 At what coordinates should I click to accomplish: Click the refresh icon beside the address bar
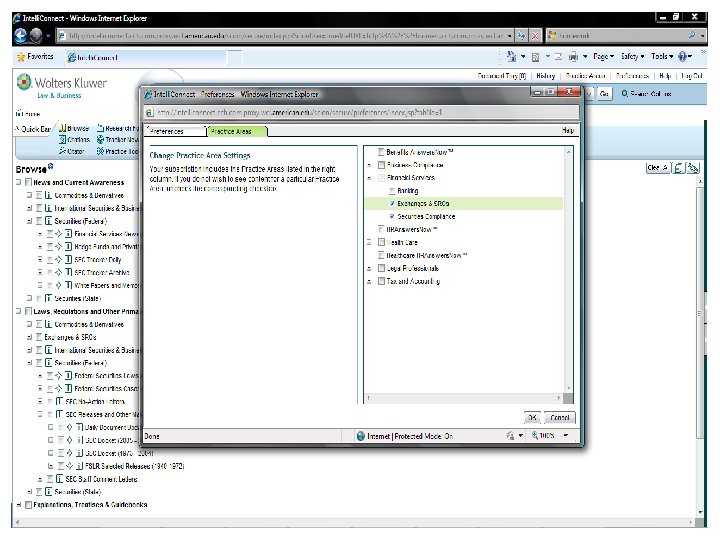(521, 35)
